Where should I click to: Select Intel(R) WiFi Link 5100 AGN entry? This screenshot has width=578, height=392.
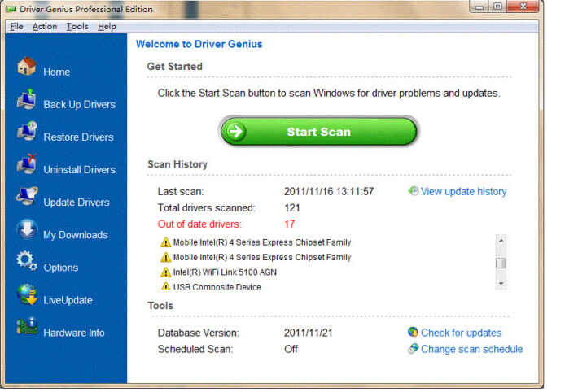tap(225, 272)
